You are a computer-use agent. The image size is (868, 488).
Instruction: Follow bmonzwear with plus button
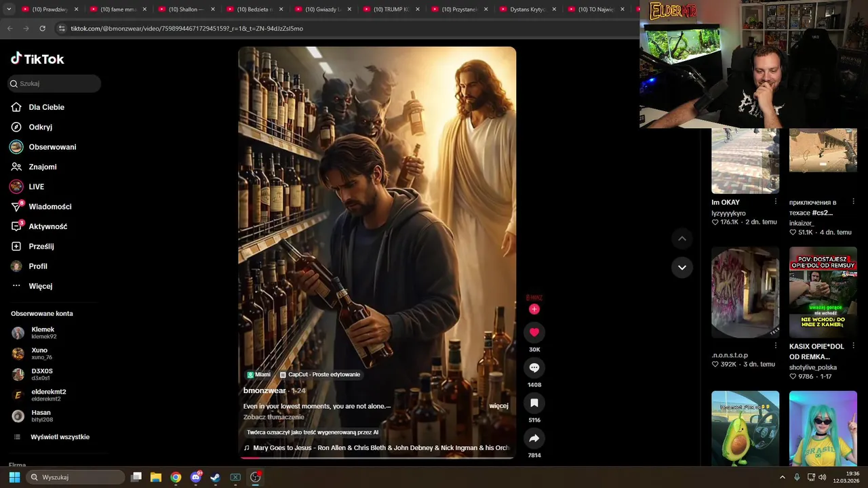point(534,309)
